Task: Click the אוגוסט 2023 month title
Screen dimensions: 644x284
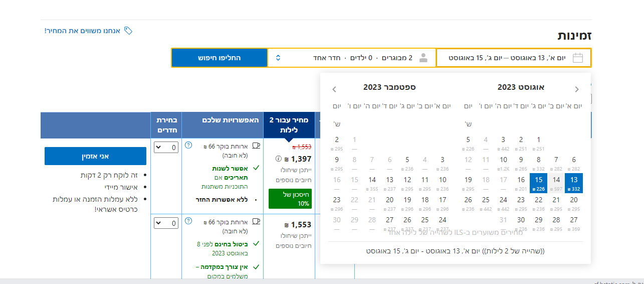Action: coord(521,87)
